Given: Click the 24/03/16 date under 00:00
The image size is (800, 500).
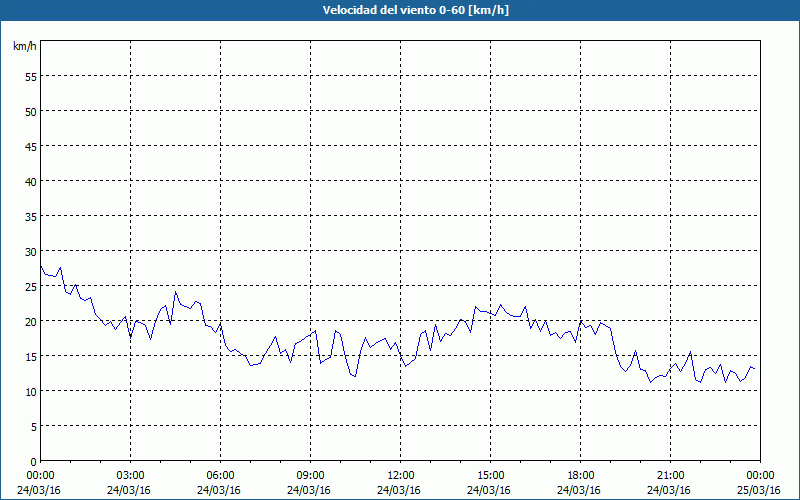Looking at the screenshot, I should (39, 490).
